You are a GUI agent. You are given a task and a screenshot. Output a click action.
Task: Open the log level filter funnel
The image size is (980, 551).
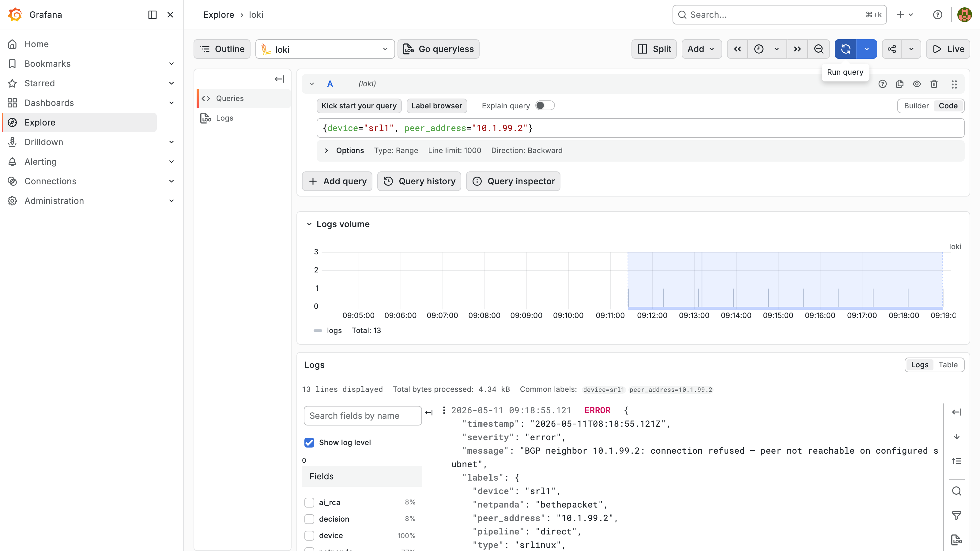957,515
